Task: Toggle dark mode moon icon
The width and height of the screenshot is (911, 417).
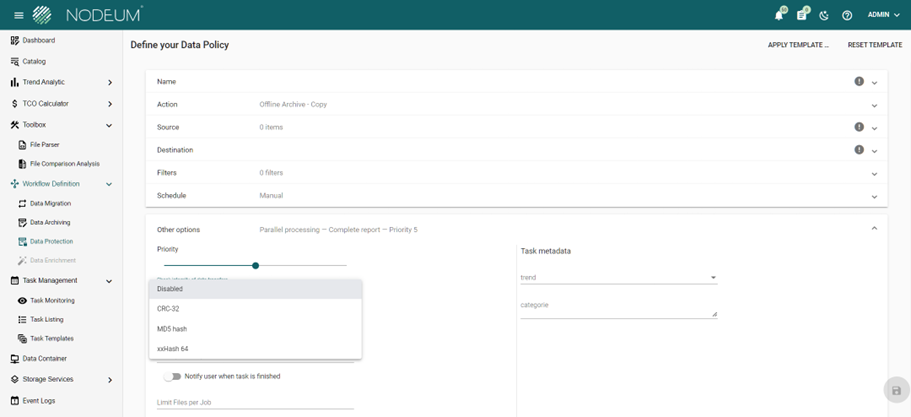Action: click(x=824, y=15)
